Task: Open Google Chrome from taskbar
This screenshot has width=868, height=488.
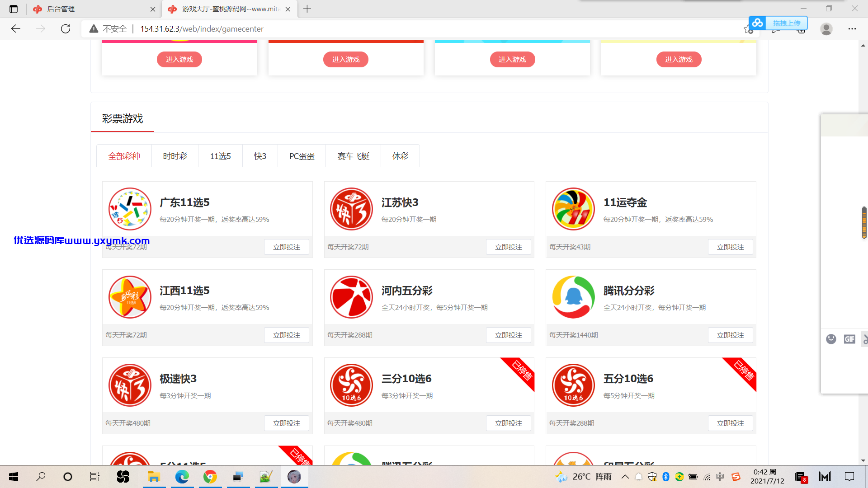Action: click(210, 477)
